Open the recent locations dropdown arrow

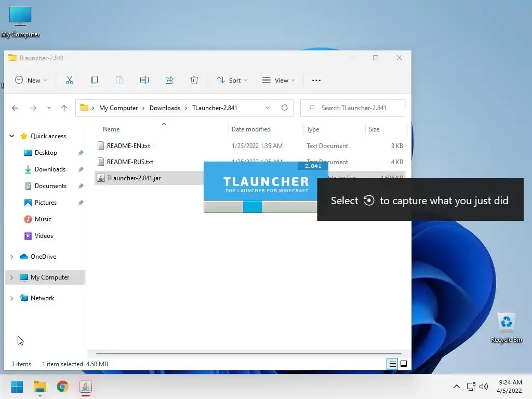pos(49,108)
